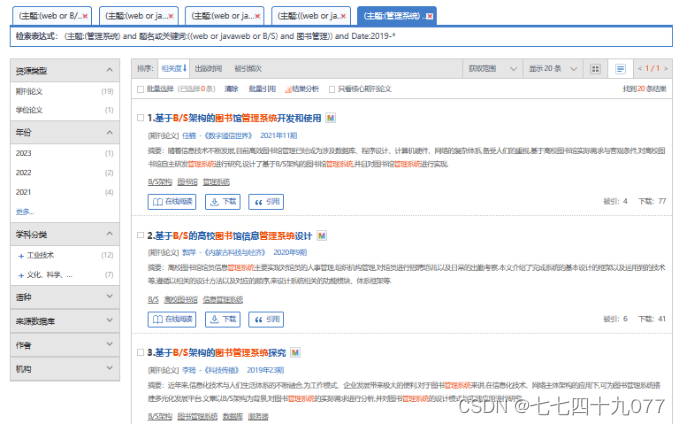
Task: Check the box for result 2
Action: tap(141, 235)
